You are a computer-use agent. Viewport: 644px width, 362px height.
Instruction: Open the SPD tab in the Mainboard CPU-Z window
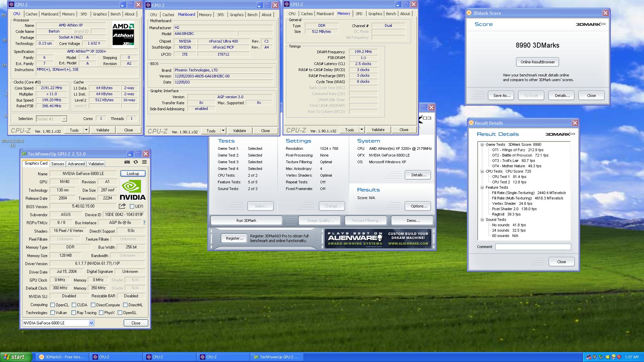pos(220,15)
